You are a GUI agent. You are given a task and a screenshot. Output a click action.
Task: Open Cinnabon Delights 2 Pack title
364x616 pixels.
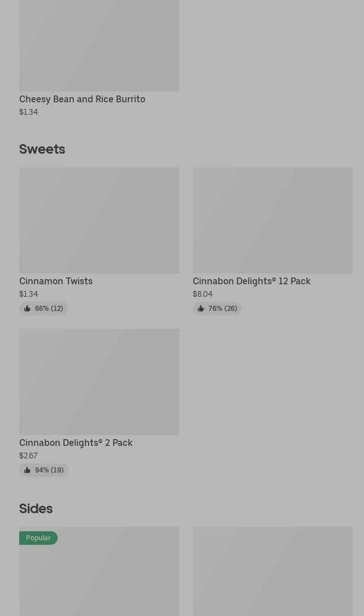click(x=76, y=443)
